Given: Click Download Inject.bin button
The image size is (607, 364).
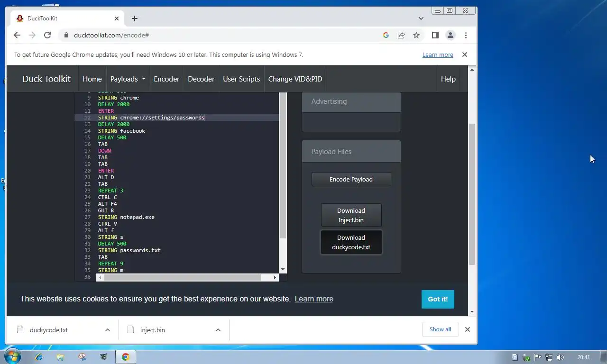Looking at the screenshot, I should point(351,215).
